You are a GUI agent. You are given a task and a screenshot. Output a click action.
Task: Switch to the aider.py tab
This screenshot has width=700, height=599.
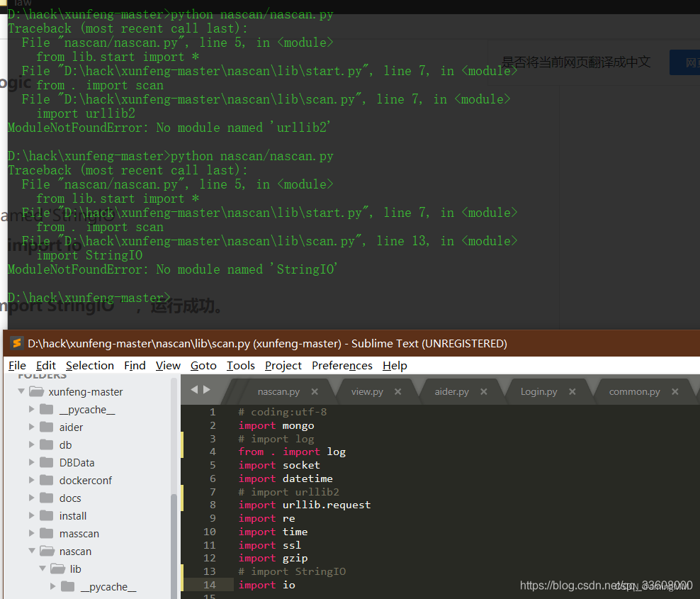click(452, 392)
